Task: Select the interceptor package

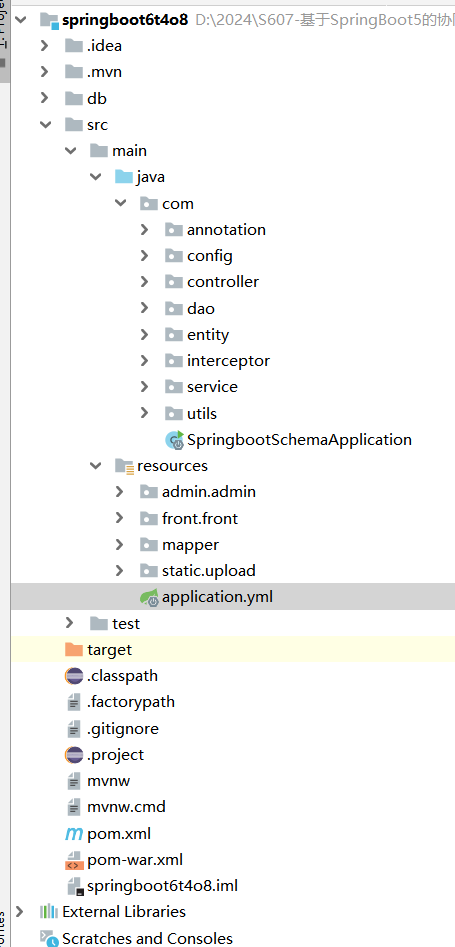Action: click(228, 361)
